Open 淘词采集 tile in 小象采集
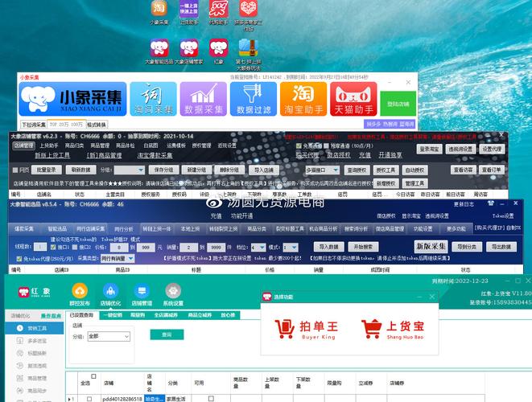 (x=154, y=99)
